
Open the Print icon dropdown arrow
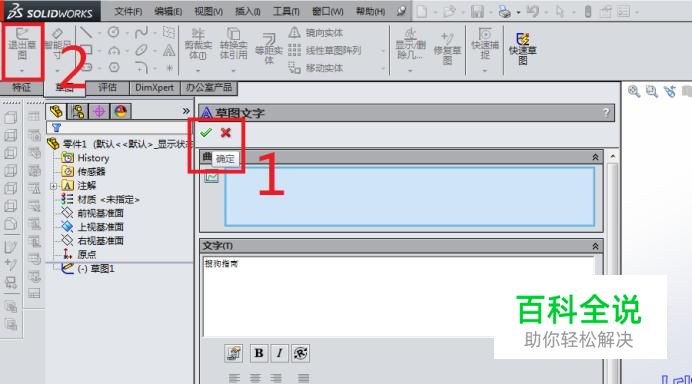[x=518, y=12]
